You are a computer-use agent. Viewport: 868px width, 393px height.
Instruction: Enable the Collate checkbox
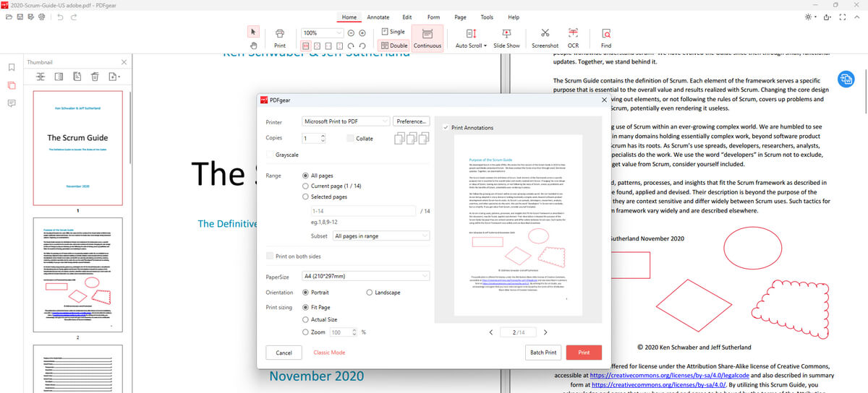tap(350, 138)
